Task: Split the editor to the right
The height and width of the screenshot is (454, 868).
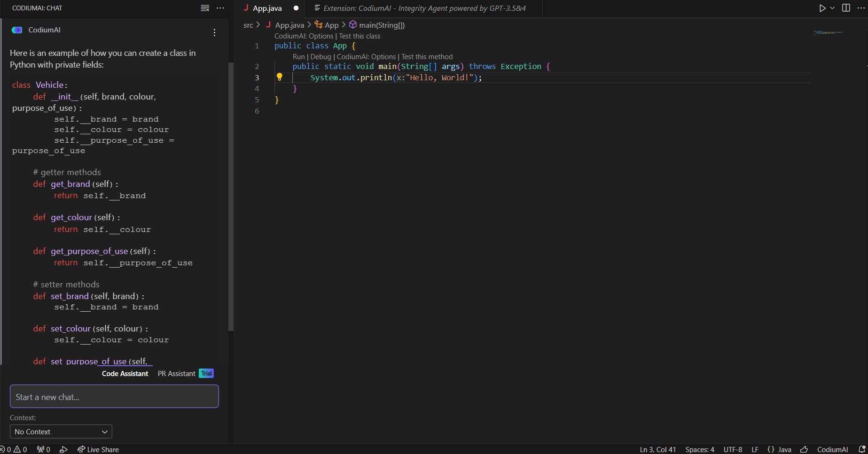Action: tap(846, 8)
